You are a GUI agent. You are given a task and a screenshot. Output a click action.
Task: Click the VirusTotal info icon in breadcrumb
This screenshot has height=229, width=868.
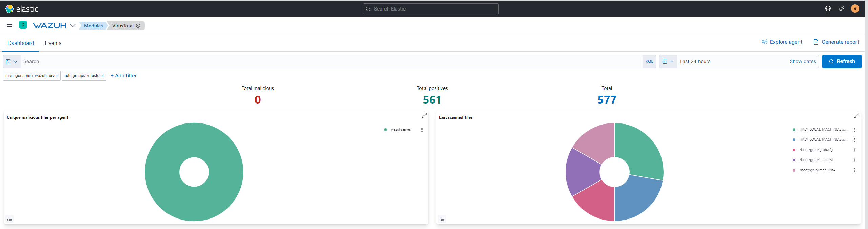tap(138, 26)
